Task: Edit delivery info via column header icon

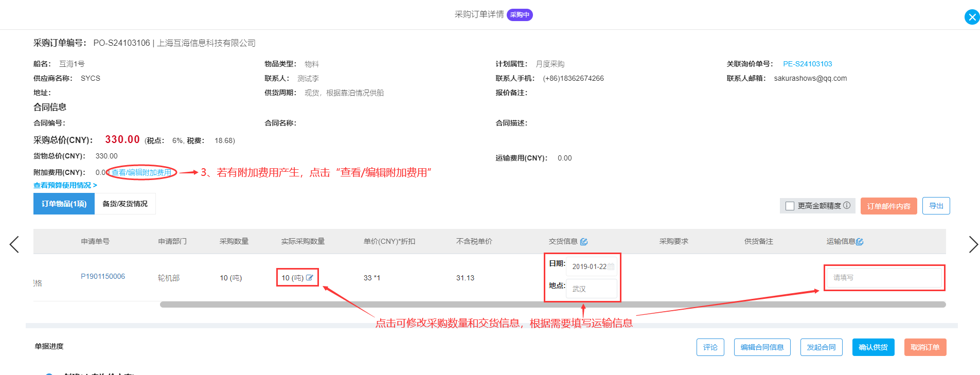Action: (x=584, y=242)
